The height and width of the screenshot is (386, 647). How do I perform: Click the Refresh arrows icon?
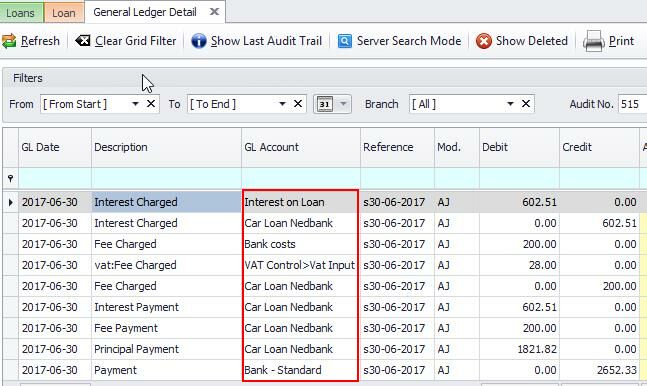pos(9,41)
